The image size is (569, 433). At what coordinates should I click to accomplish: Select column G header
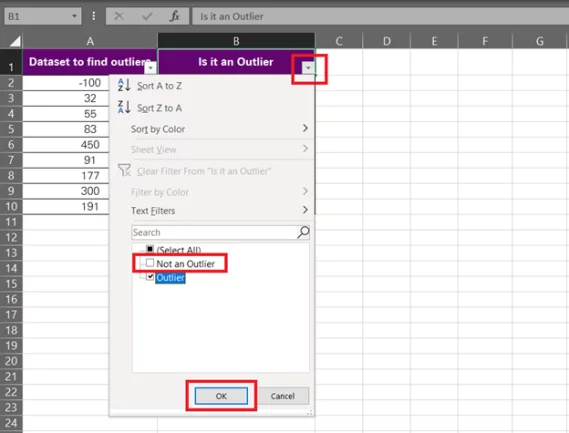click(x=540, y=41)
